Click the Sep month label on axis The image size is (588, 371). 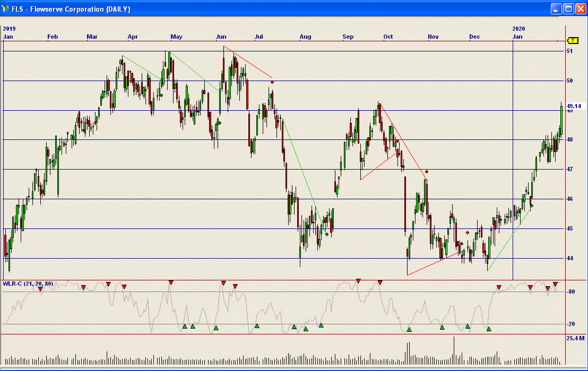348,37
